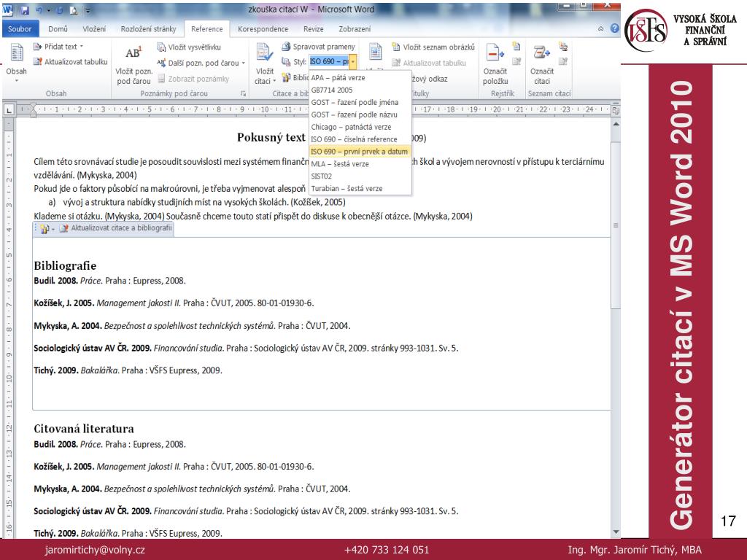Click the print preview icon in quick access toolbar
Viewport: 747px width, 560px height.
(x=74, y=10)
